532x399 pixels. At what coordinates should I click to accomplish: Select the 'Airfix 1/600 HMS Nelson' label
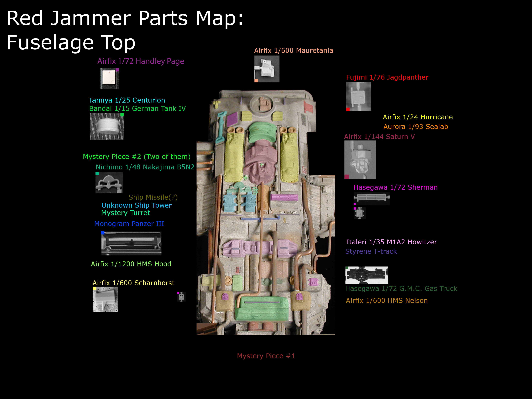[387, 301]
